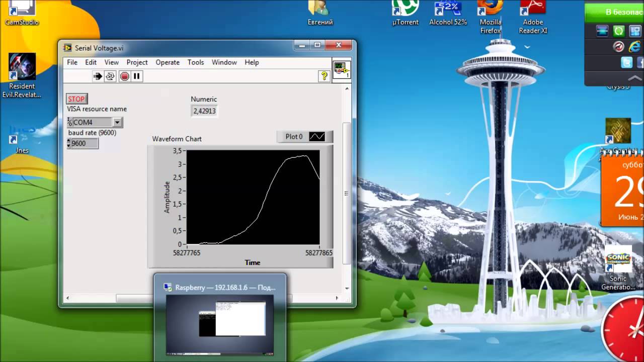Open the File menu
Viewport: 644px width, 362px height.
pyautogui.click(x=72, y=62)
